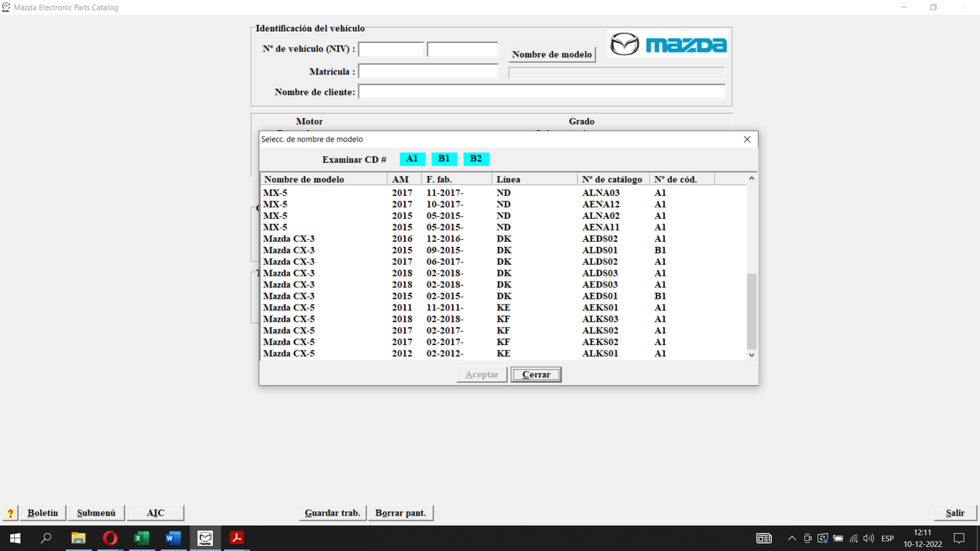
Task: Select Mazda CX-3 row ALDS01
Action: click(x=503, y=251)
